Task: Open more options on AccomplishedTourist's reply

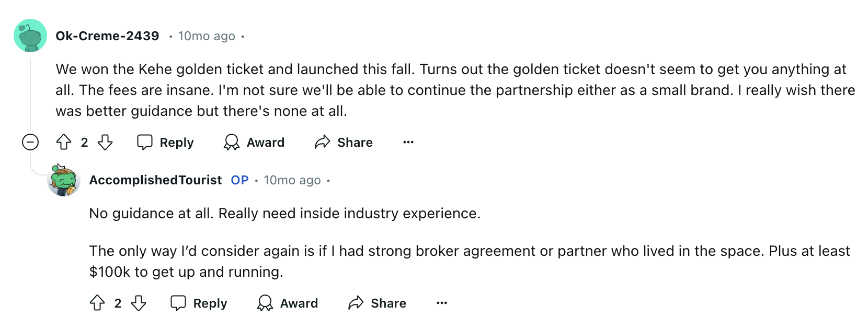Action: (x=442, y=303)
